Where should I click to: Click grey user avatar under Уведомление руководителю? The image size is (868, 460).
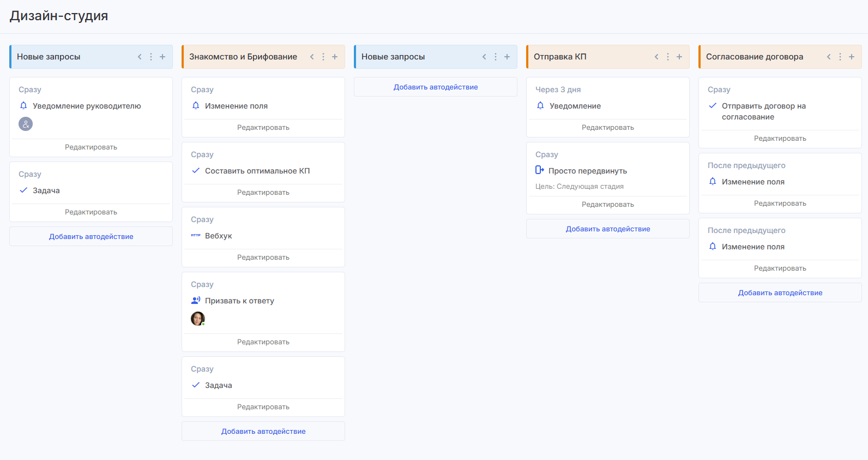(26, 124)
